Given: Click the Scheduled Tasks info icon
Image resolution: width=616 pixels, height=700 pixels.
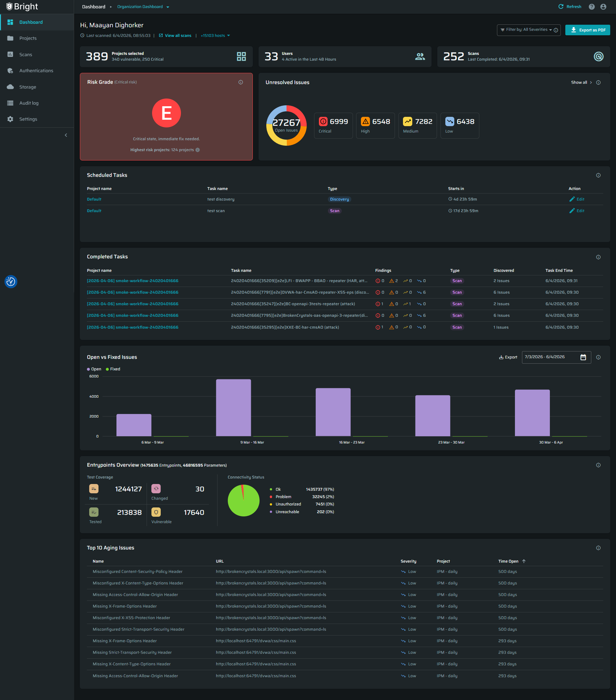Looking at the screenshot, I should (x=598, y=175).
